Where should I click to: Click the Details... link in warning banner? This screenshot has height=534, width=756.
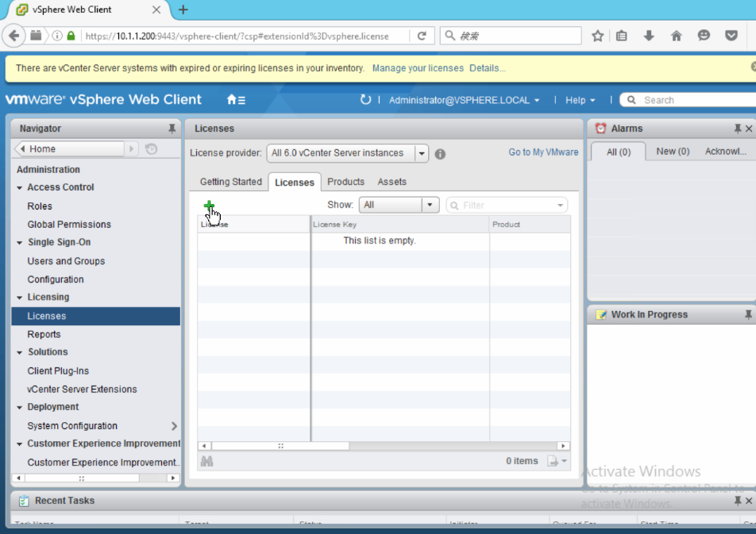click(x=488, y=68)
